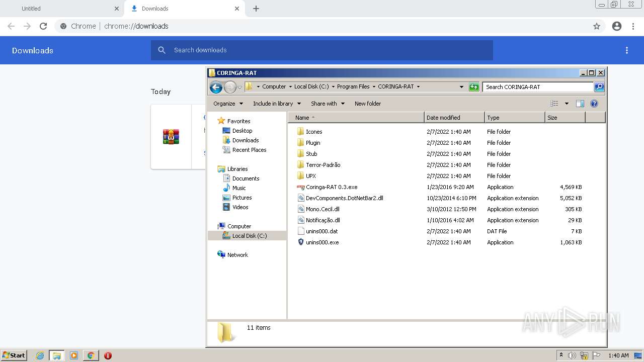
Task: Select Local Disk (C:) in navigation pane
Action: (x=250, y=236)
